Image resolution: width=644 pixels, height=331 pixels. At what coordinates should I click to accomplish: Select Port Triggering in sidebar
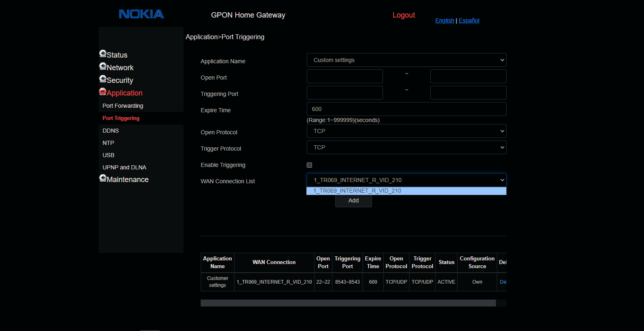121,118
